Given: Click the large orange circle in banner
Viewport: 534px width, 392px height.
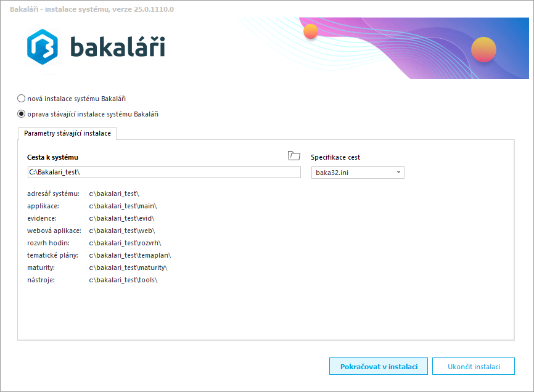Looking at the screenshot, I should pyautogui.click(x=483, y=48).
